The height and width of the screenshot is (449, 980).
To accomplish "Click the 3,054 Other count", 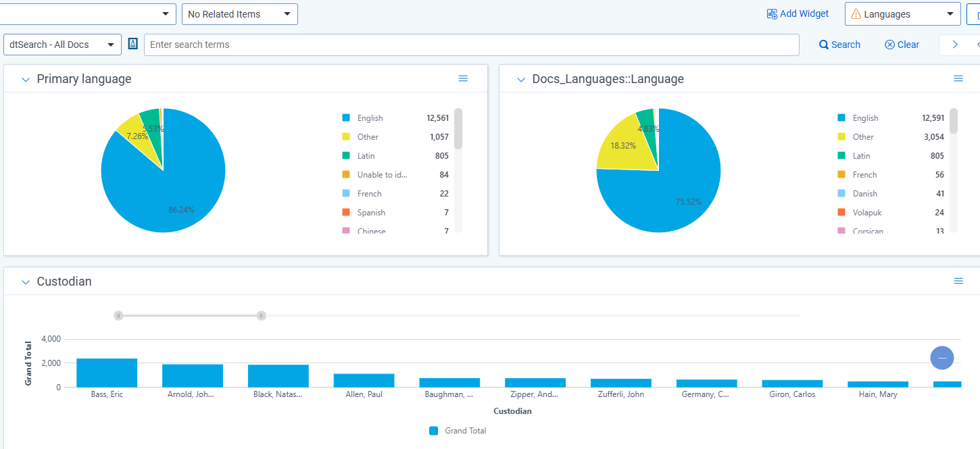I will (934, 137).
